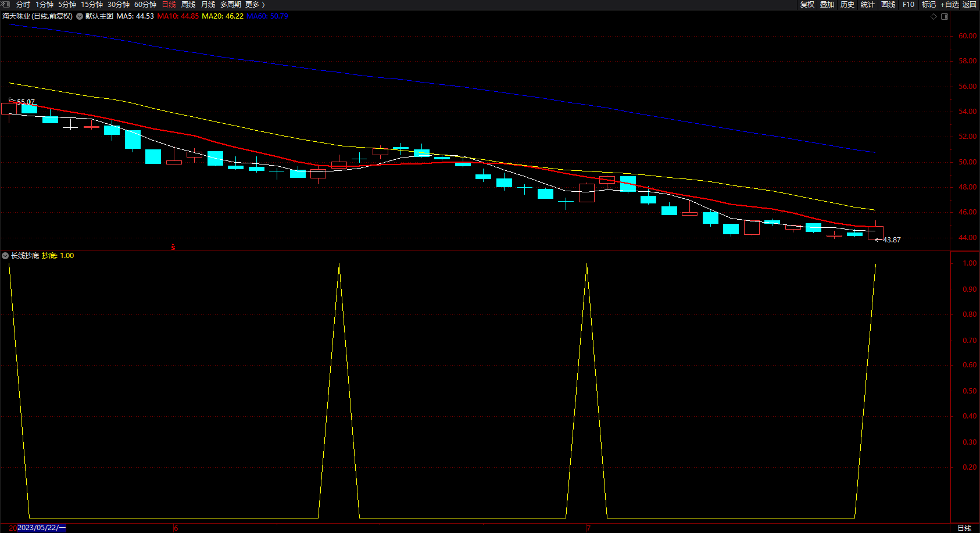
Task: Switch to the 60分钟 period
Action: click(x=145, y=5)
